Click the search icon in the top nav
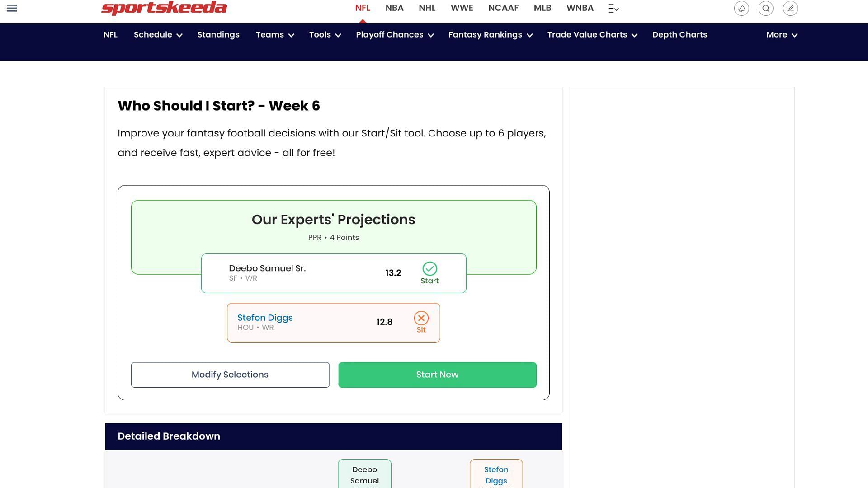This screenshot has width=868, height=488. tap(766, 8)
